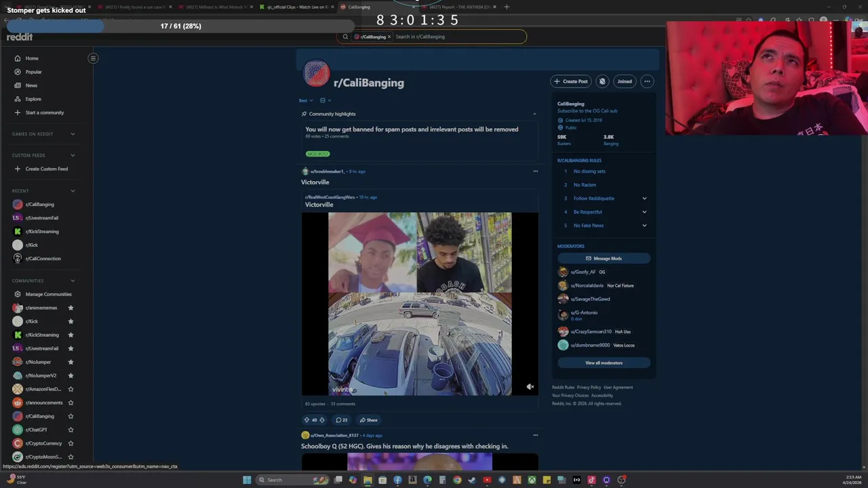Switch to the sjc_official Clips browser tab
This screenshot has height=488, width=868.
[x=296, y=7]
